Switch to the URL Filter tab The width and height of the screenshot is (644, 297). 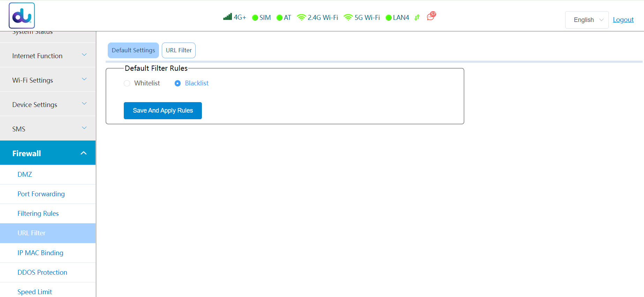pyautogui.click(x=179, y=50)
